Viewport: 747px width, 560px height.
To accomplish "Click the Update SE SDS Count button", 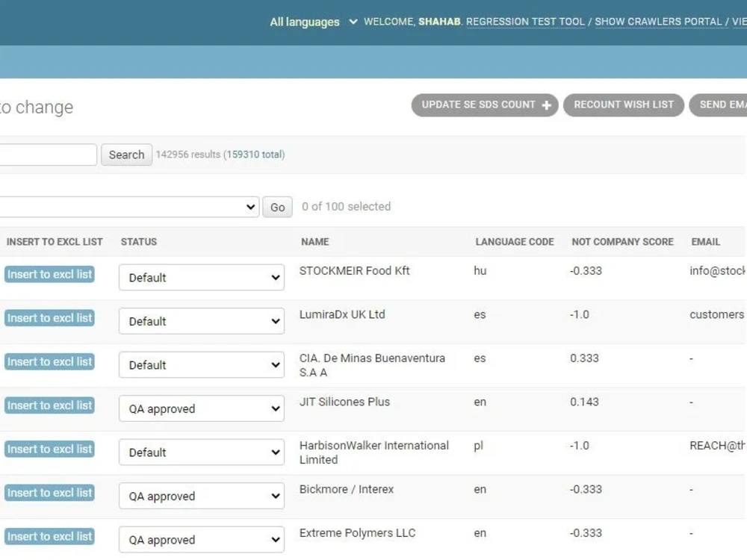I will click(x=485, y=105).
